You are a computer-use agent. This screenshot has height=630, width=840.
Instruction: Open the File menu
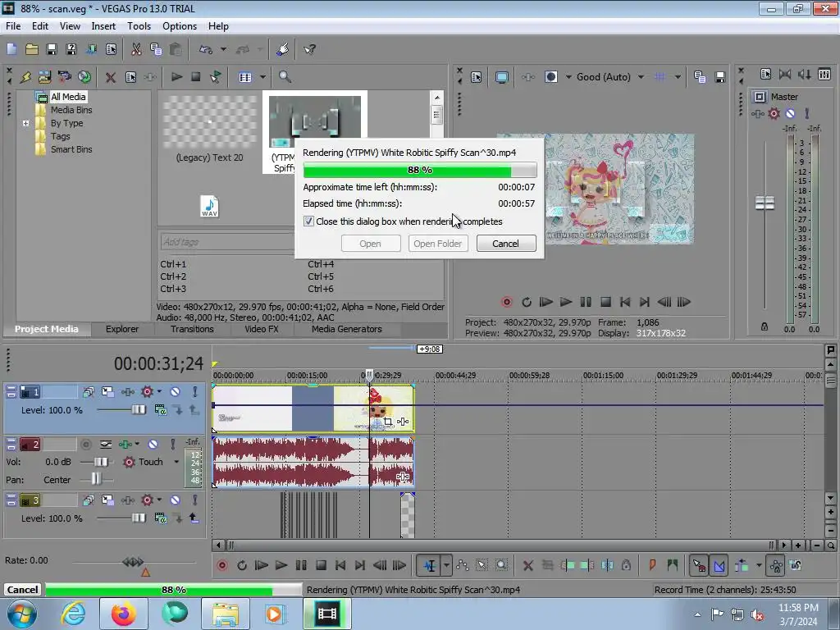coord(13,25)
